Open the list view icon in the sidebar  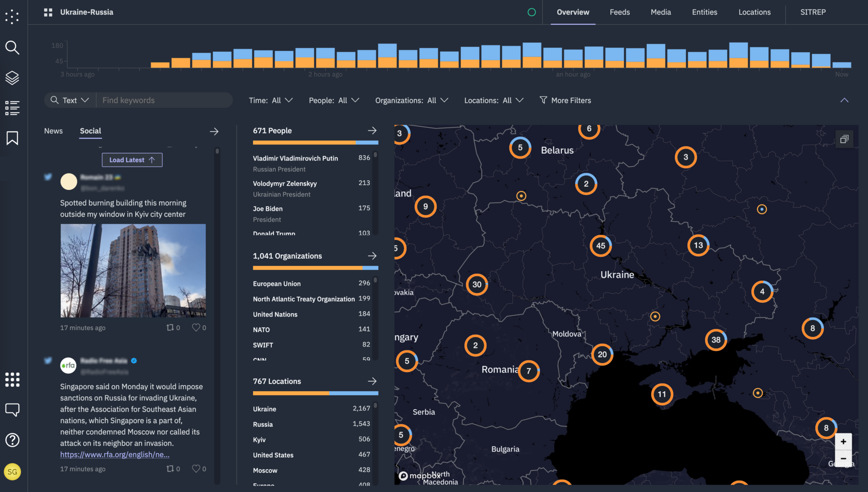[x=12, y=108]
